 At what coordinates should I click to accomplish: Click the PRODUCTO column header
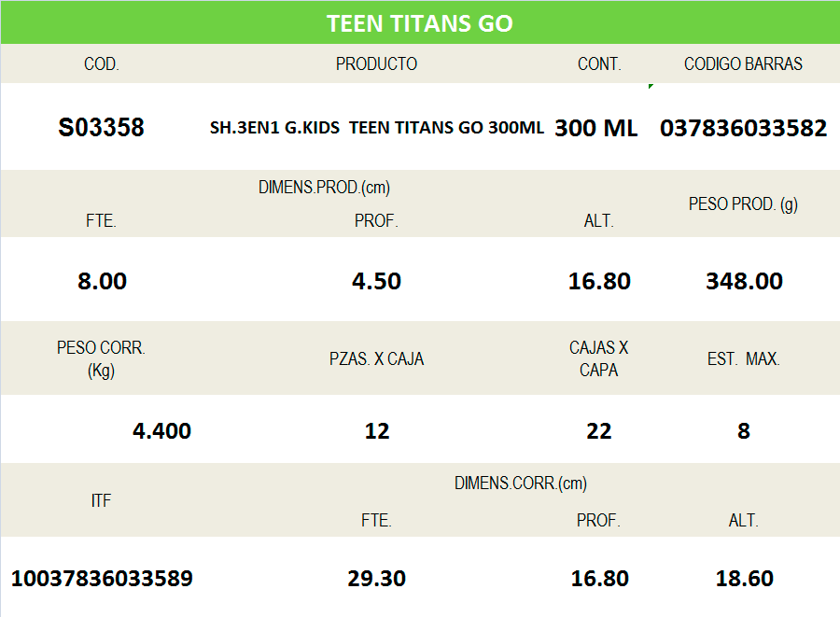(376, 64)
